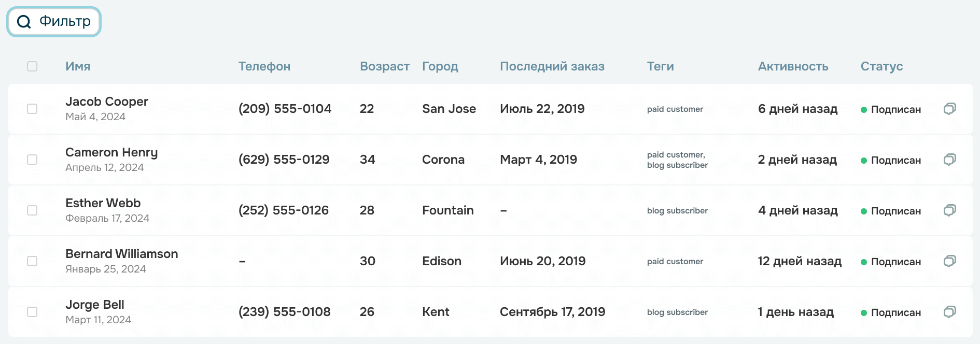Check the Jorge Bell row checkbox
980x344 pixels.
pyautogui.click(x=32, y=312)
